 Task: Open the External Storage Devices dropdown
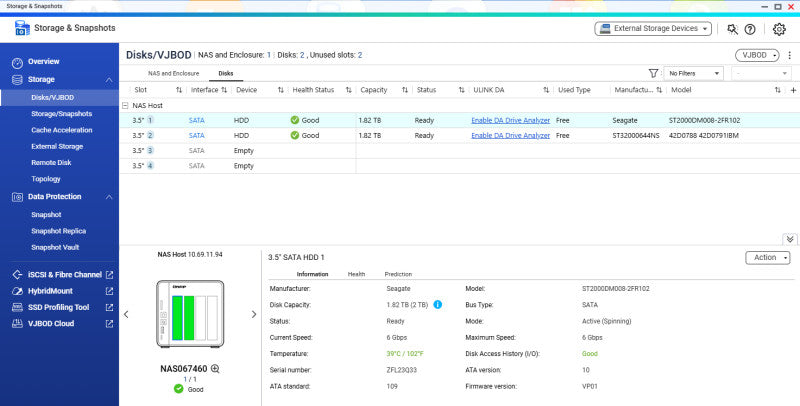653,29
